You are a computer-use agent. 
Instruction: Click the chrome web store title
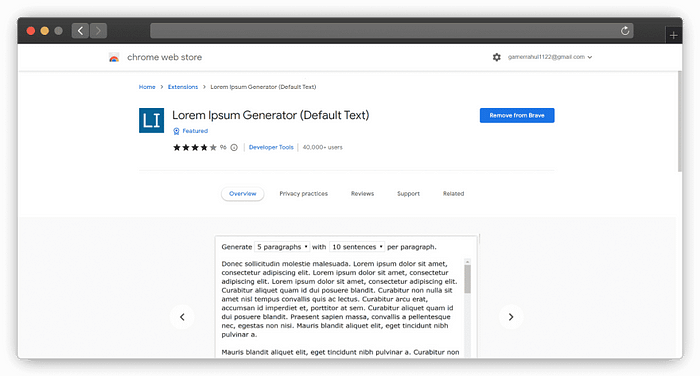point(164,57)
